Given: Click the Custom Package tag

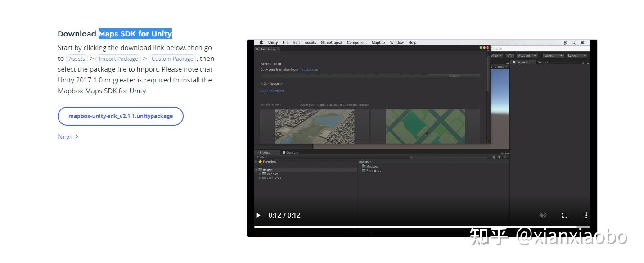Looking at the screenshot, I should point(172,59).
